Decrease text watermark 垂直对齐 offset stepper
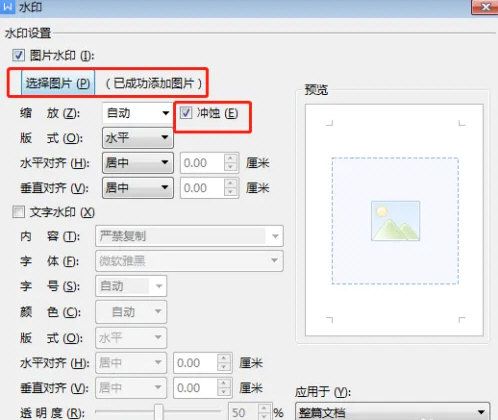This screenshot has width=498, height=420. (x=224, y=392)
